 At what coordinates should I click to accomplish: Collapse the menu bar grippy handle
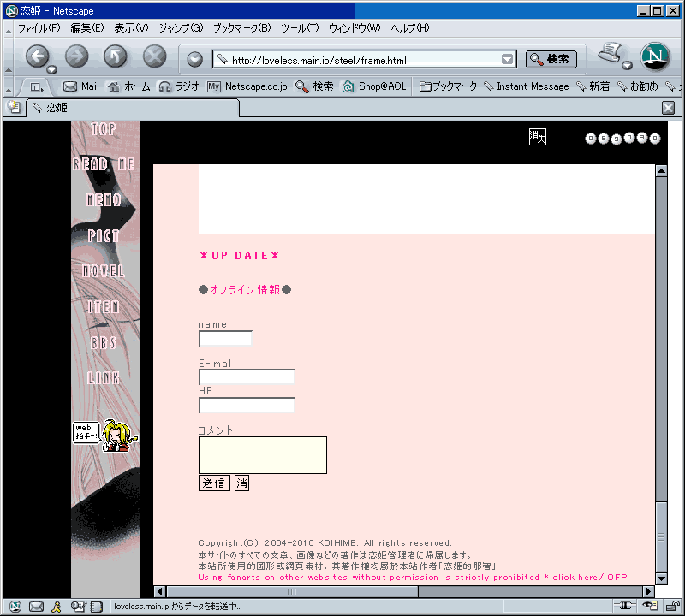click(9, 31)
